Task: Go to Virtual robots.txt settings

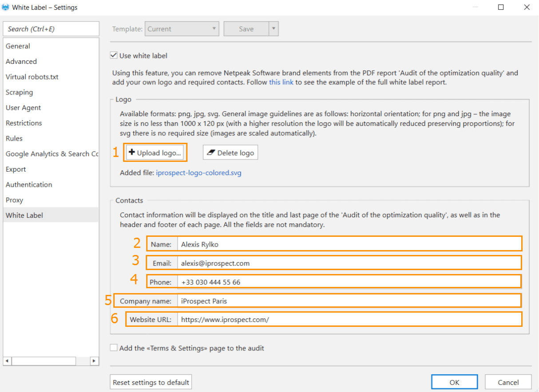Action: [51, 77]
